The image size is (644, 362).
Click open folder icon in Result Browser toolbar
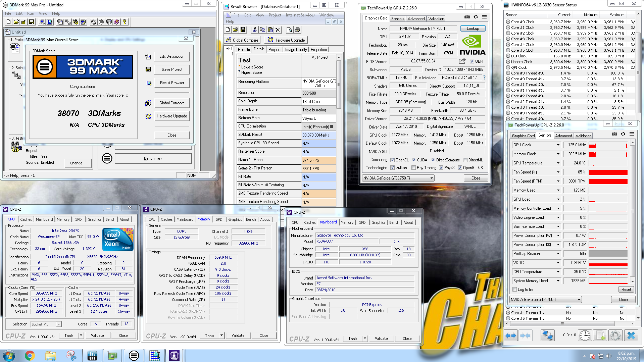[x=236, y=30]
